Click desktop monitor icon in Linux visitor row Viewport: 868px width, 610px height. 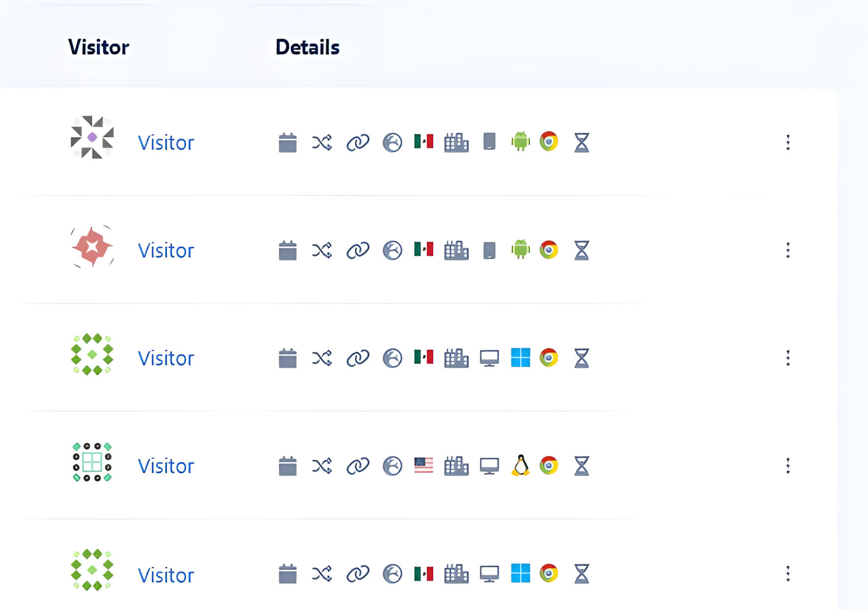[489, 466]
